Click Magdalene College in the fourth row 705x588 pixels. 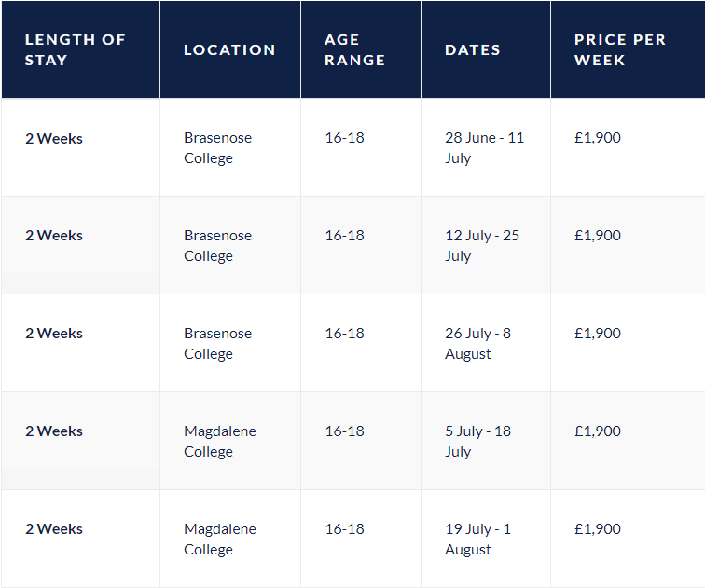pos(220,442)
